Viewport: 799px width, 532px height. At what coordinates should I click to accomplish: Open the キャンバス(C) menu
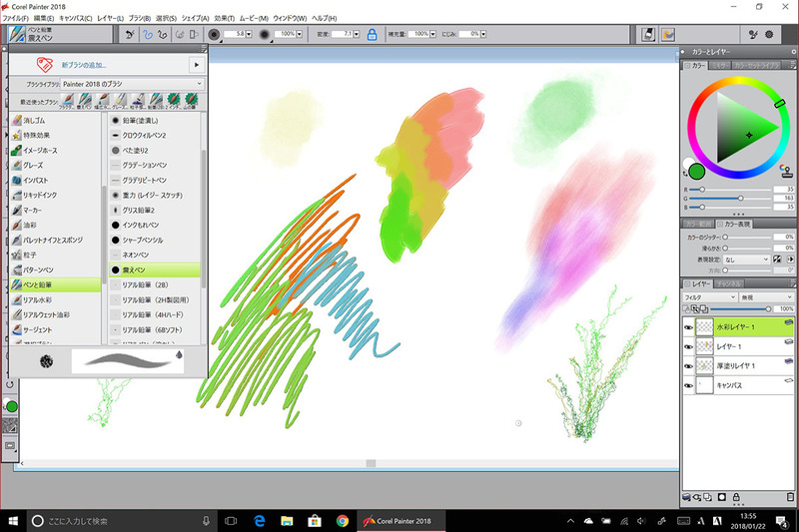(76, 18)
